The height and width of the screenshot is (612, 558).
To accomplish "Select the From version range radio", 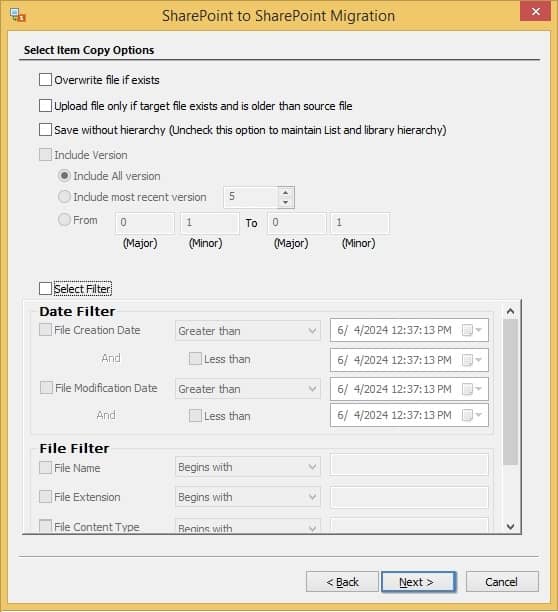I will (x=64, y=219).
